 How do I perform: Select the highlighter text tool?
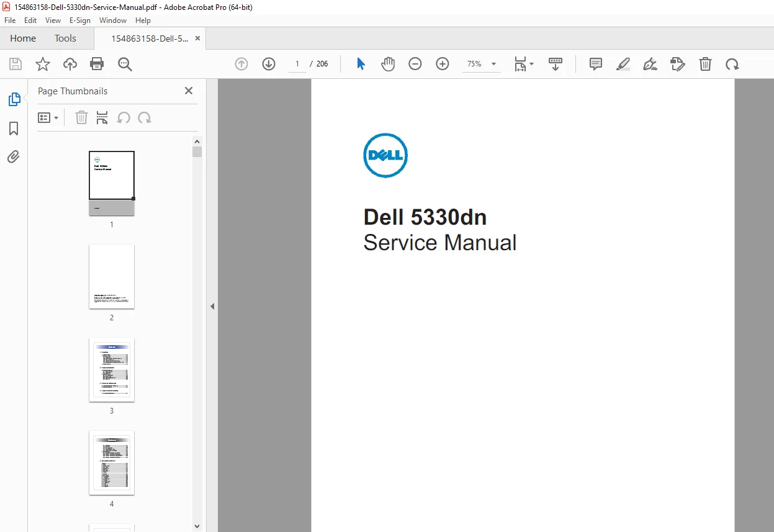tap(623, 64)
